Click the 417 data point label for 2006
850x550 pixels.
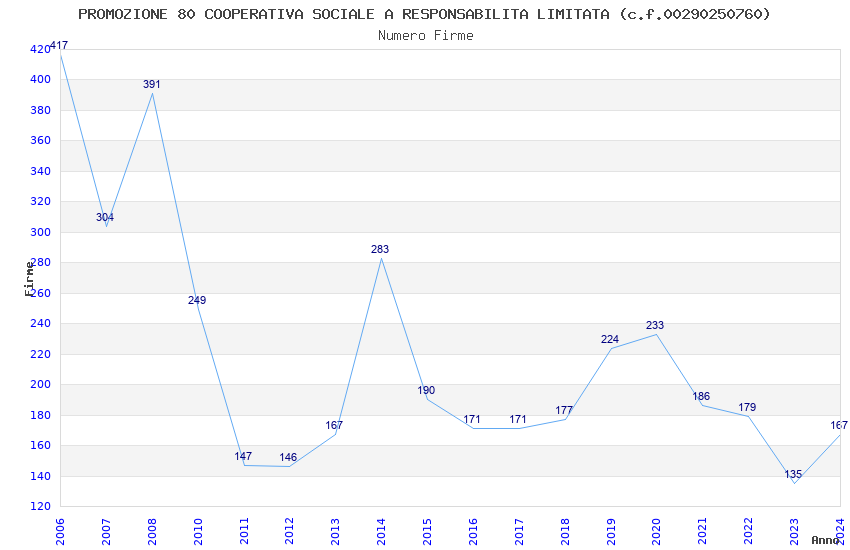point(59,46)
